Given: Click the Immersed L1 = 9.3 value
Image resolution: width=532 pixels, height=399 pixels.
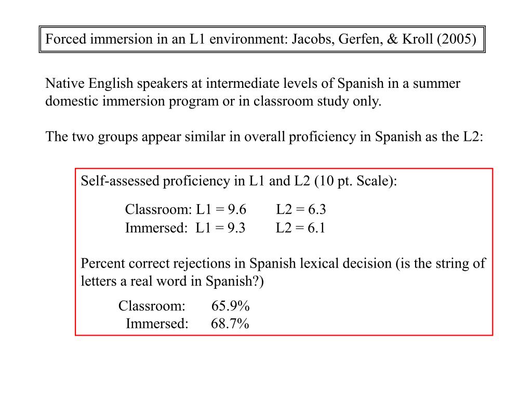Looking at the screenshot, I should (x=220, y=228).
